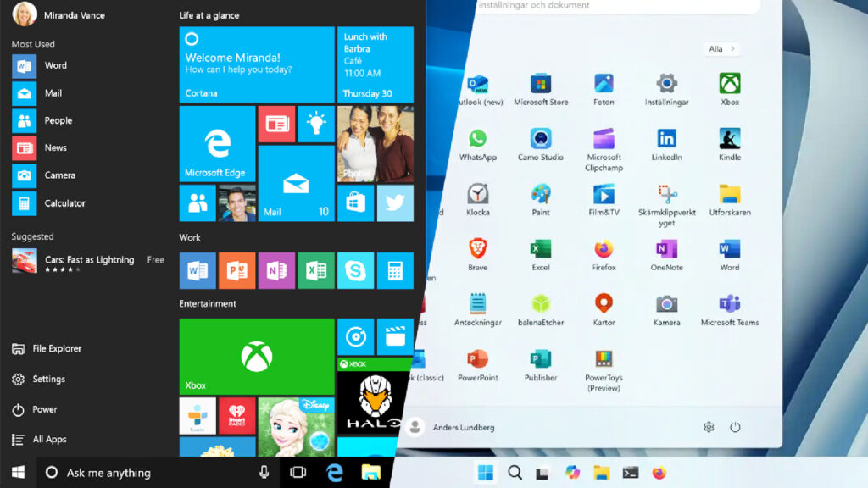Open the calendar tile Lunch with Barbra
868x488 pixels.
pos(376,64)
